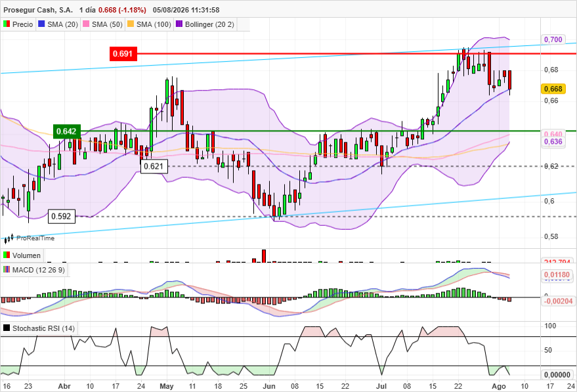Click the Jul month label on time axis
Screen dimensions: 577x392
(x=381, y=386)
